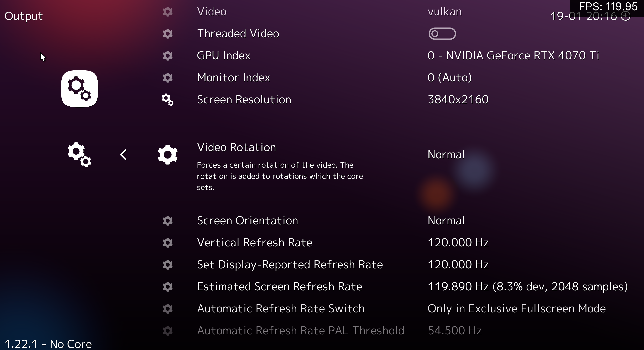The width and height of the screenshot is (644, 350).
Task: Click the Estimated Screen Refresh Rate entry
Action: [x=279, y=287]
